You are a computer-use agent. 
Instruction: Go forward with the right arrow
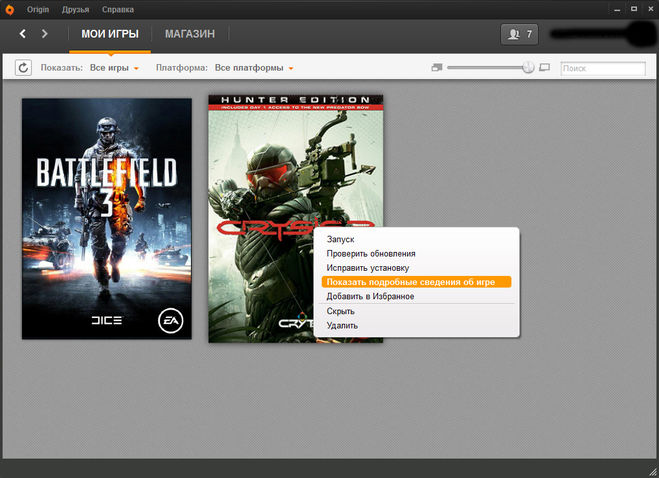(x=45, y=34)
